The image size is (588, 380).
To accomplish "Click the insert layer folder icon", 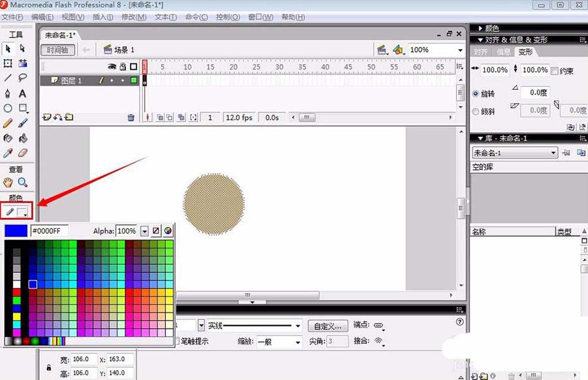I will [69, 117].
